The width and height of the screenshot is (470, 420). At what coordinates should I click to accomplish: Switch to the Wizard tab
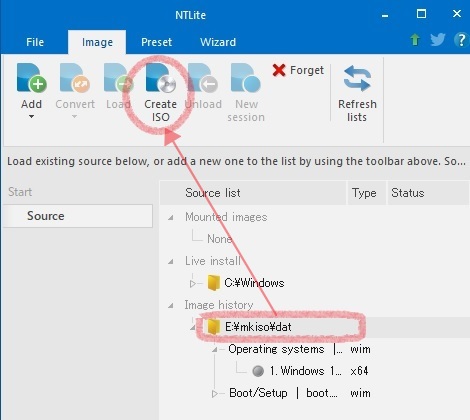coord(218,42)
